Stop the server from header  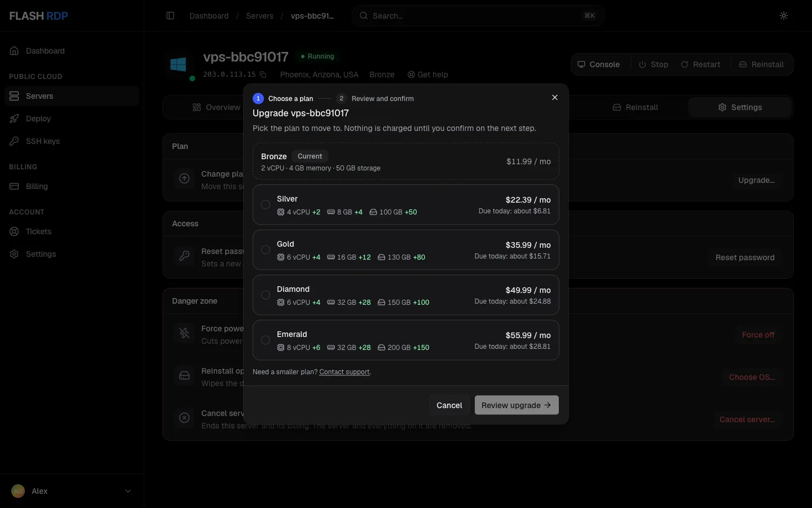pos(654,64)
